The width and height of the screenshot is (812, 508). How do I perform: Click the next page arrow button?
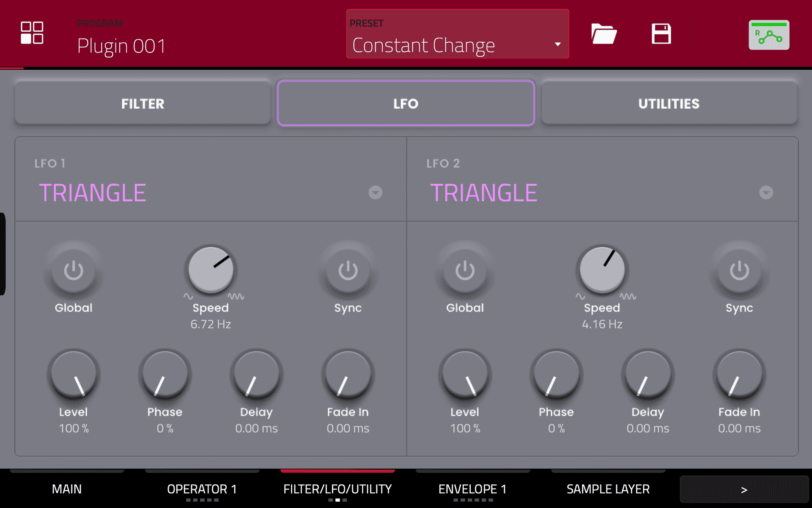point(744,489)
